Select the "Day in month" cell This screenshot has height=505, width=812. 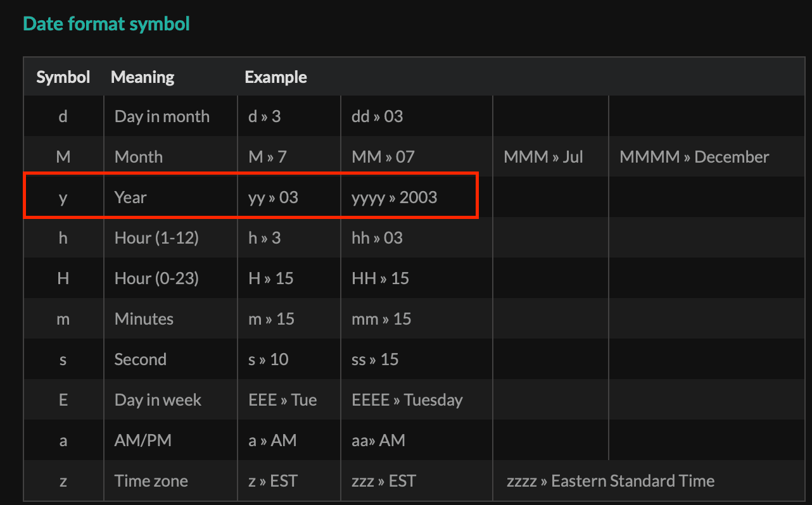pyautogui.click(x=162, y=116)
